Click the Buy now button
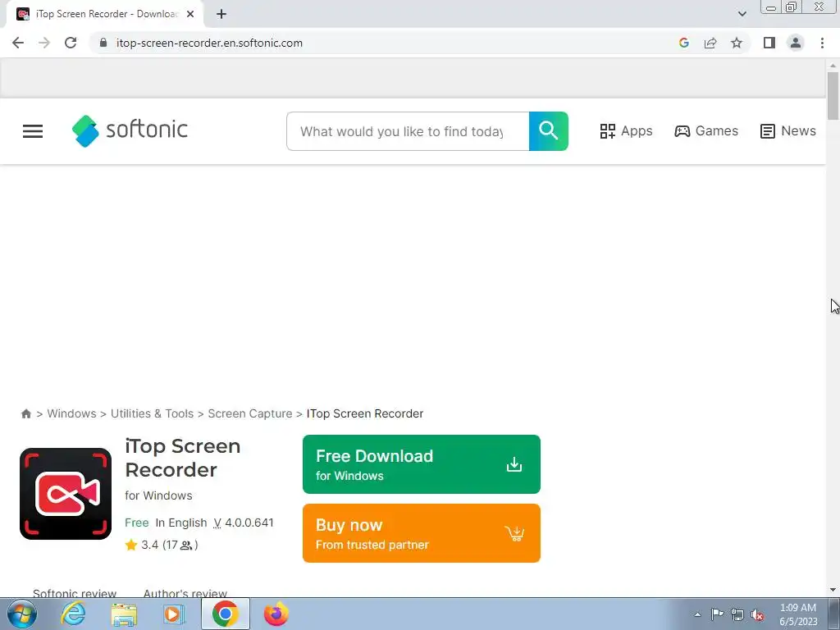Screen dimensions: 840x630 [422, 533]
